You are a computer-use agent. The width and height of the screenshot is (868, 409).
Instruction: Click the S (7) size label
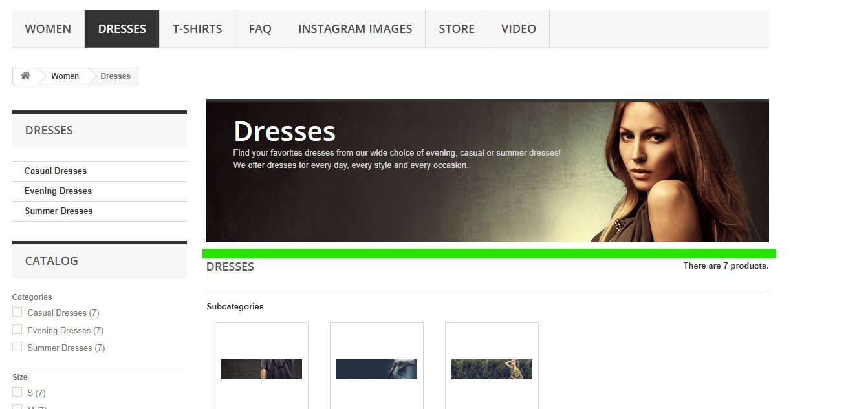tap(36, 393)
